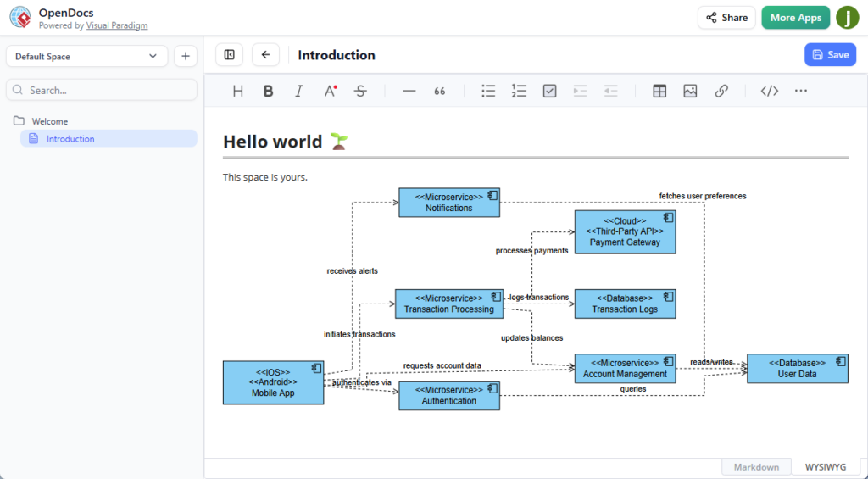This screenshot has height=479, width=868.
Task: Insert a table
Action: click(659, 92)
